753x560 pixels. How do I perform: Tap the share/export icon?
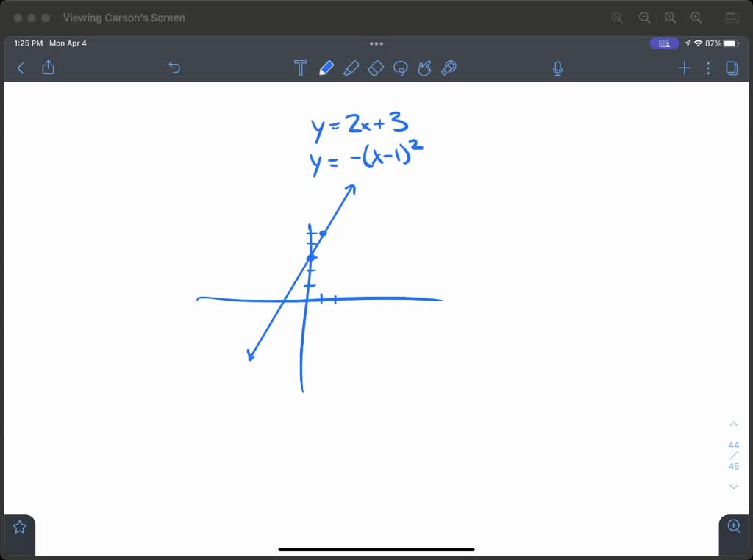pos(48,67)
